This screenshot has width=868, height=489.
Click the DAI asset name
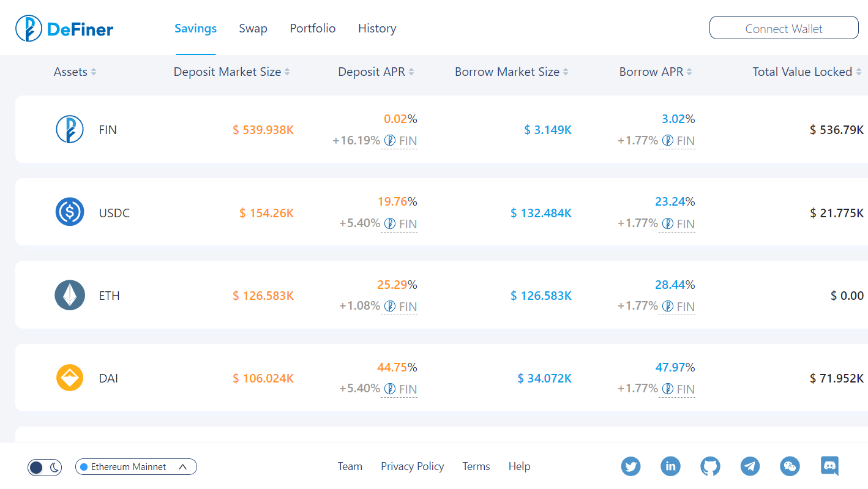108,378
